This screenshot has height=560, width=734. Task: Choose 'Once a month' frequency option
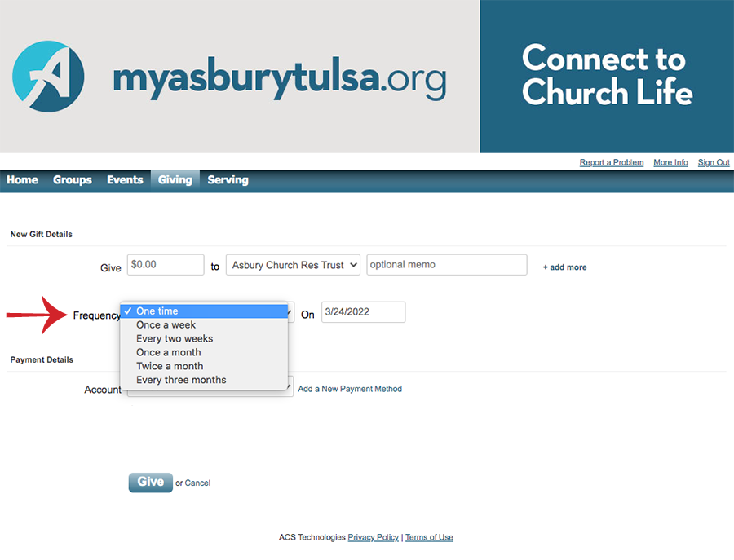click(204, 352)
